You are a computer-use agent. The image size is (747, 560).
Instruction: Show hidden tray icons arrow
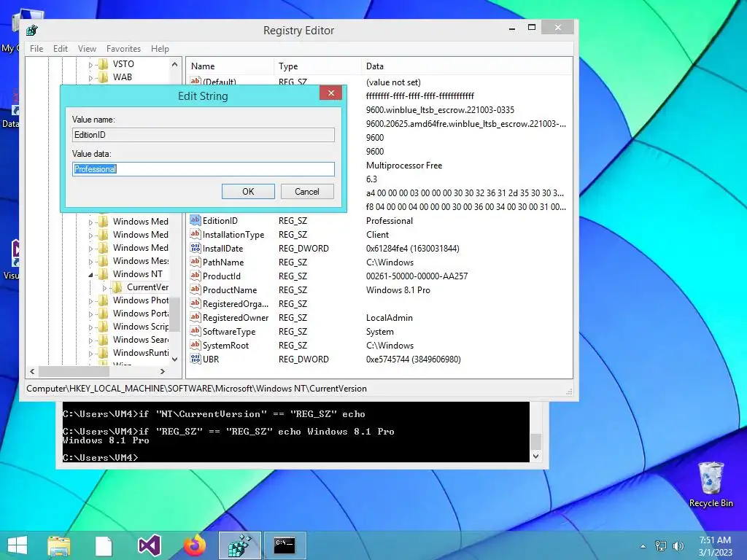tap(643, 546)
